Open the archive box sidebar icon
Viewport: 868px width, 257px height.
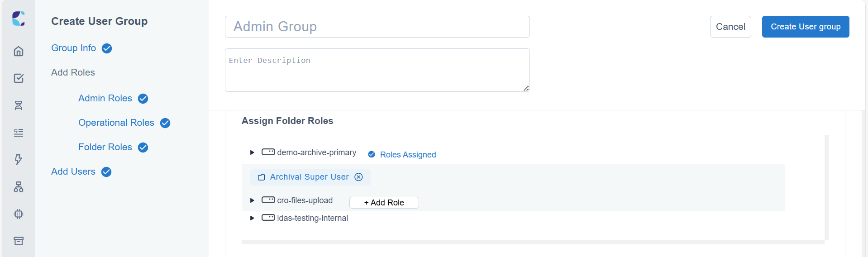pos(19,241)
